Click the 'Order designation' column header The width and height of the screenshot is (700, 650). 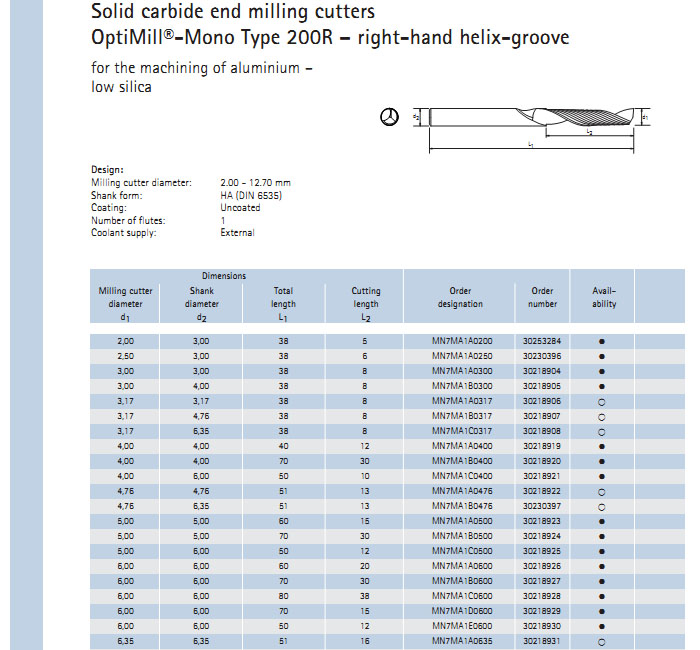pyautogui.click(x=460, y=297)
